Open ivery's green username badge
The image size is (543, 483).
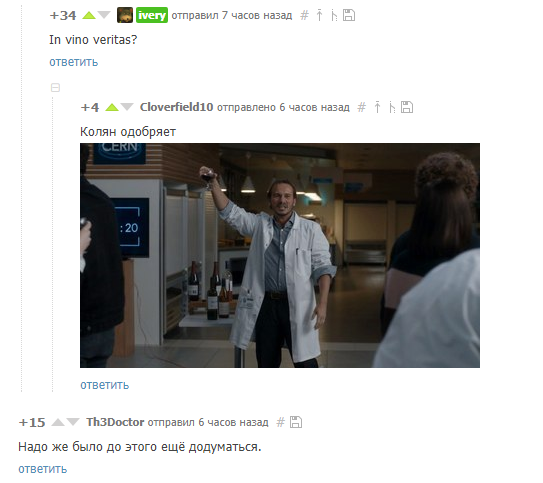(x=152, y=15)
